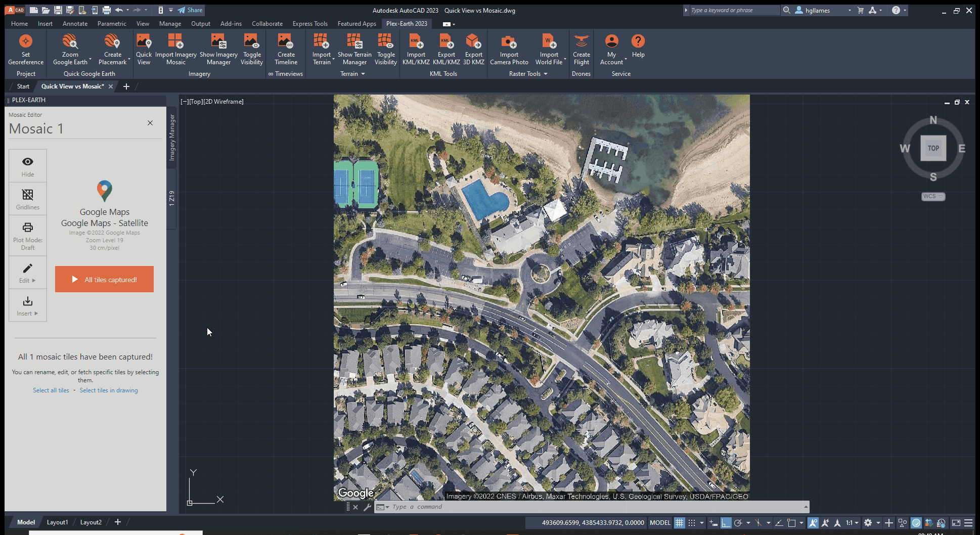Open quick access toolbar customize dropdown
Image resolution: width=980 pixels, height=535 pixels.
click(x=171, y=10)
